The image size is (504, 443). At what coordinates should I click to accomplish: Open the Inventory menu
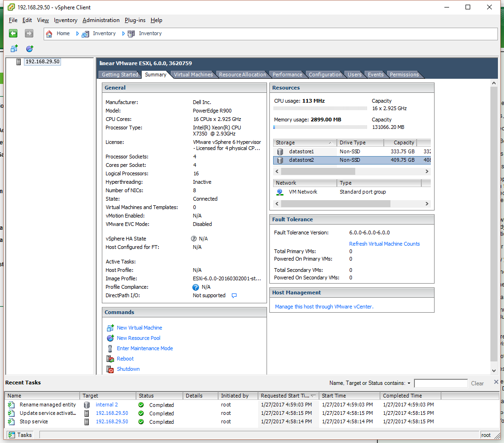point(66,20)
